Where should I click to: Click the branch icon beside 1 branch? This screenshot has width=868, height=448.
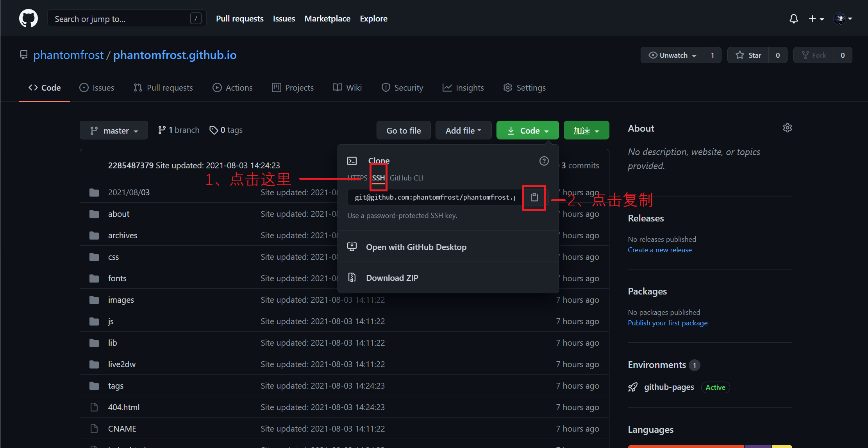pyautogui.click(x=162, y=130)
